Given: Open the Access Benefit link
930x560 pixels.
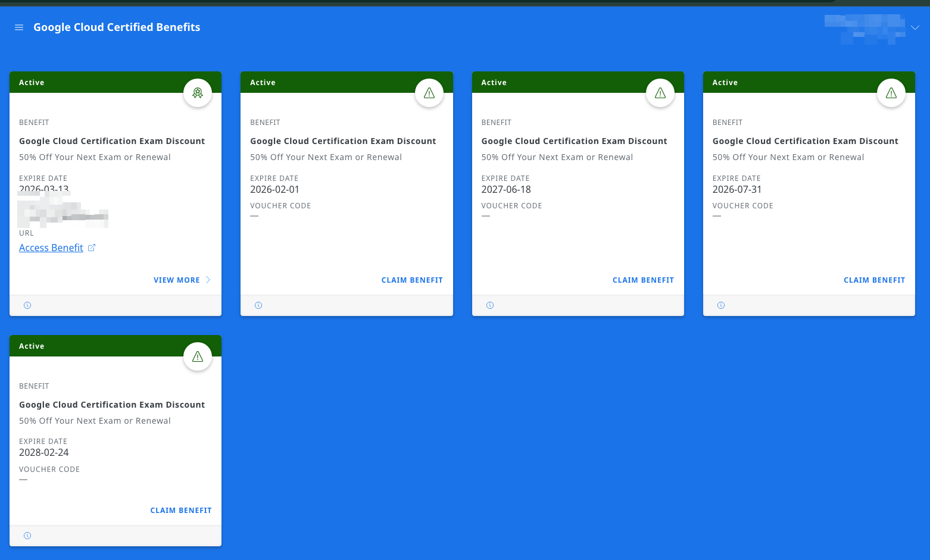Looking at the screenshot, I should (x=51, y=248).
